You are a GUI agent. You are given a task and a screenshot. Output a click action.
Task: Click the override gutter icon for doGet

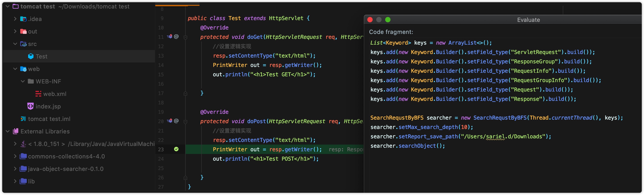coord(170,37)
